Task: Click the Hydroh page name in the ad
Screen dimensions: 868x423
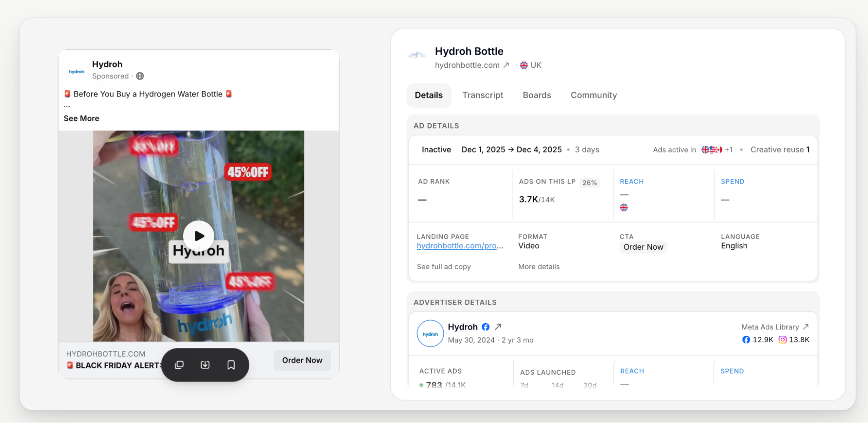Action: coord(107,64)
